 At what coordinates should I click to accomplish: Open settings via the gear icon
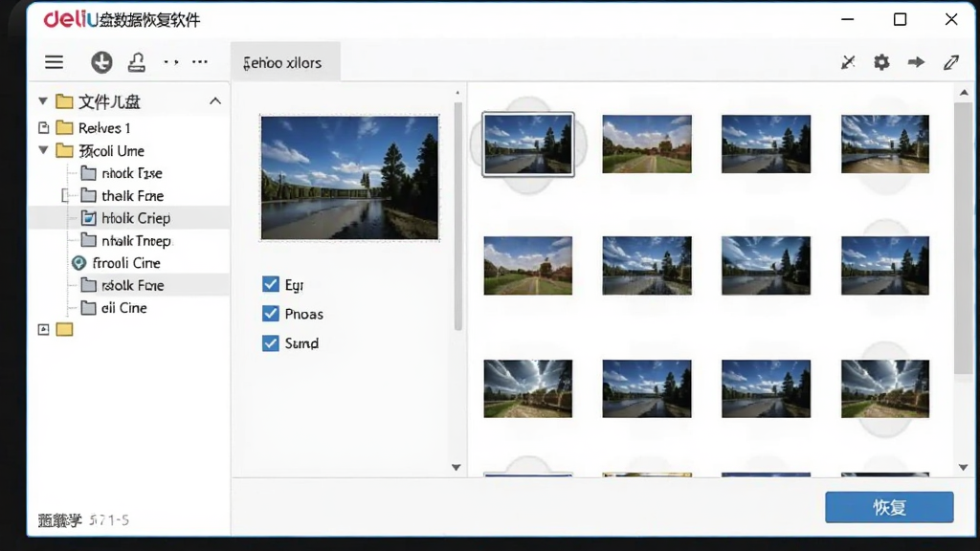pyautogui.click(x=881, y=62)
